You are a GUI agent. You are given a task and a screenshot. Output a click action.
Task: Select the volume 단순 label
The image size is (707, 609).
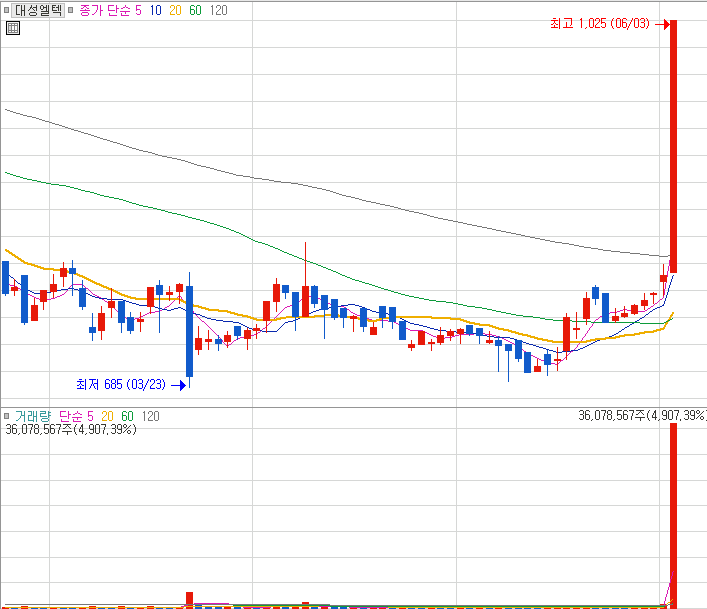coord(71,416)
